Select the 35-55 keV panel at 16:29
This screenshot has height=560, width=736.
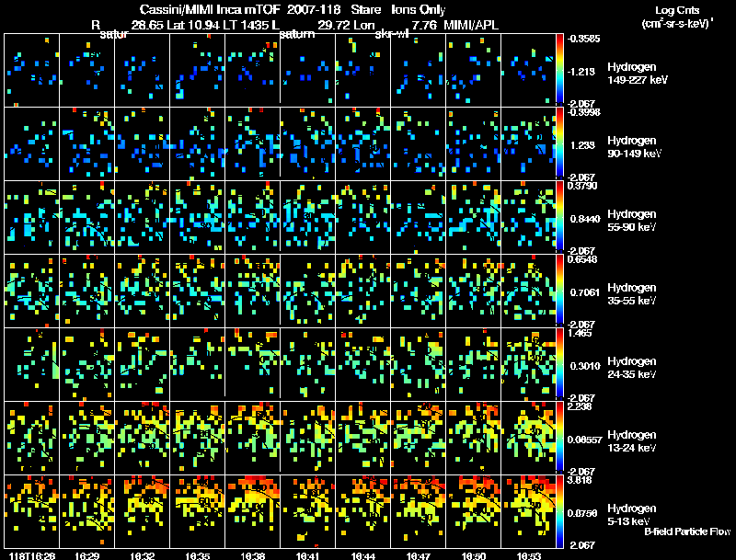[x=86, y=291]
